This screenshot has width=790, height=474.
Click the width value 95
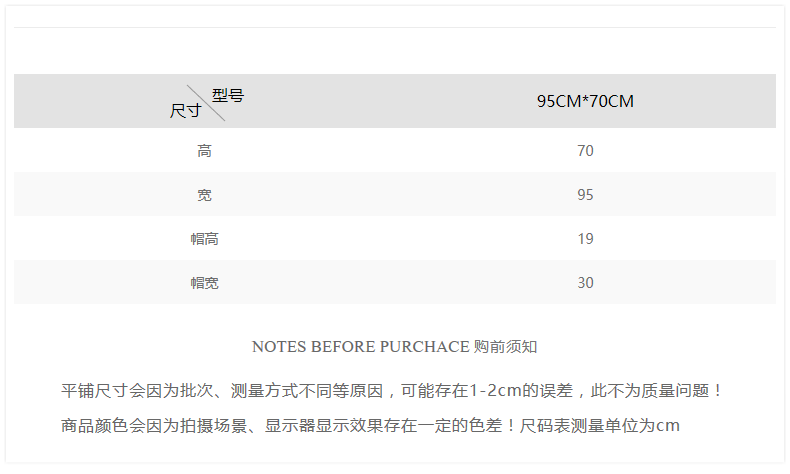(x=585, y=195)
